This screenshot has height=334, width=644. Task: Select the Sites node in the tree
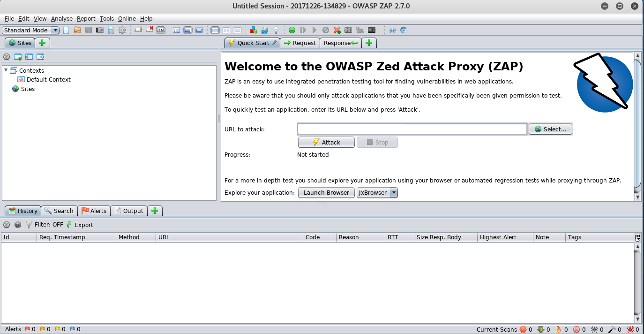coord(28,89)
